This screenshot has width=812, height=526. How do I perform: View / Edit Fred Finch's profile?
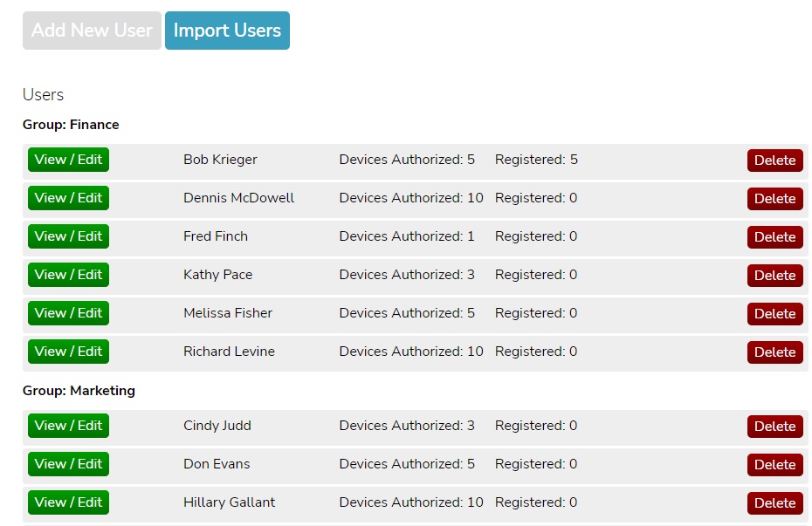click(x=68, y=236)
